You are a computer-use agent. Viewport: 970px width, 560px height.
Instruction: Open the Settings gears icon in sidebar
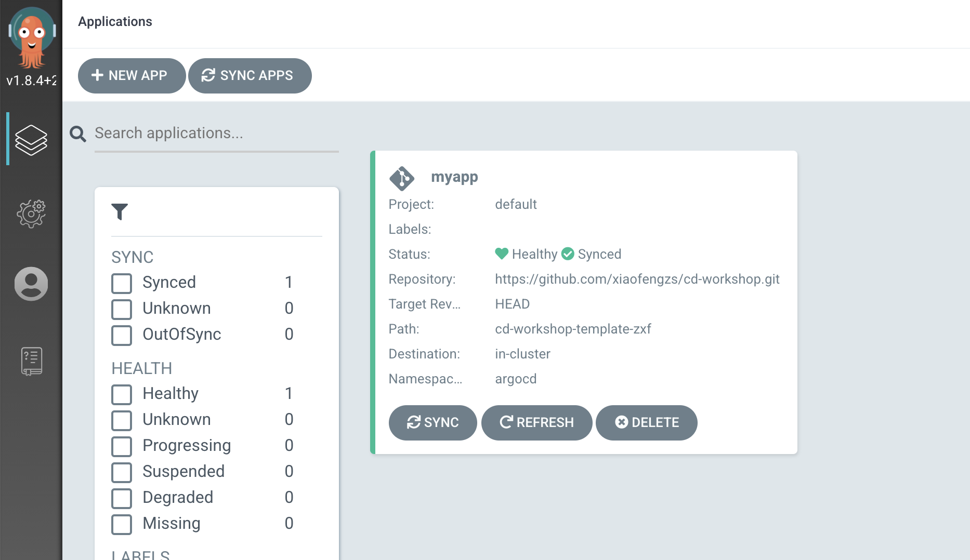(31, 214)
